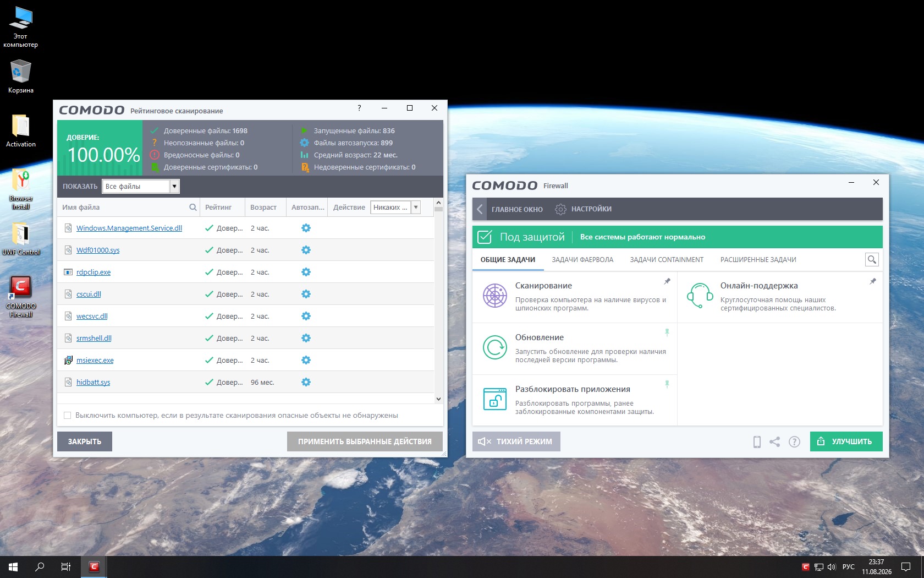Open action gear for Windows.Management.Service.dll
This screenshot has width=924, height=578.
(306, 228)
